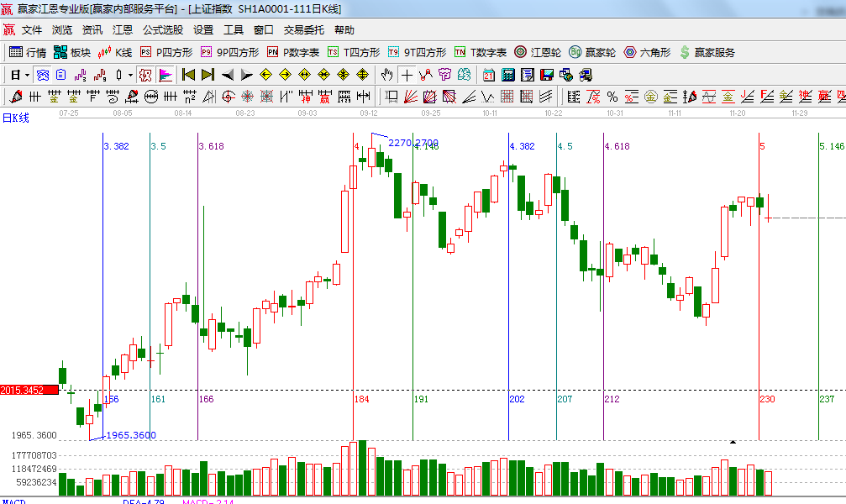Click the percent sign drawing tool
The image size is (846, 504).
tap(612, 97)
